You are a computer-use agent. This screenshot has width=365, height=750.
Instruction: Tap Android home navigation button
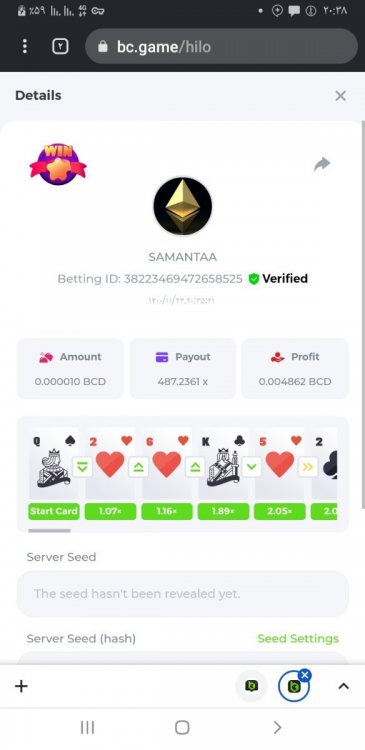pos(182,728)
